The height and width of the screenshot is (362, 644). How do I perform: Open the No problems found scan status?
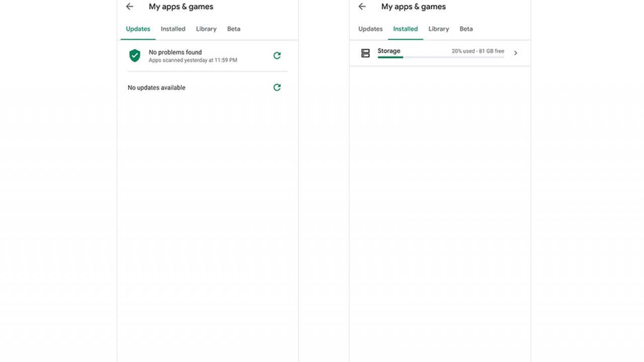(x=175, y=52)
